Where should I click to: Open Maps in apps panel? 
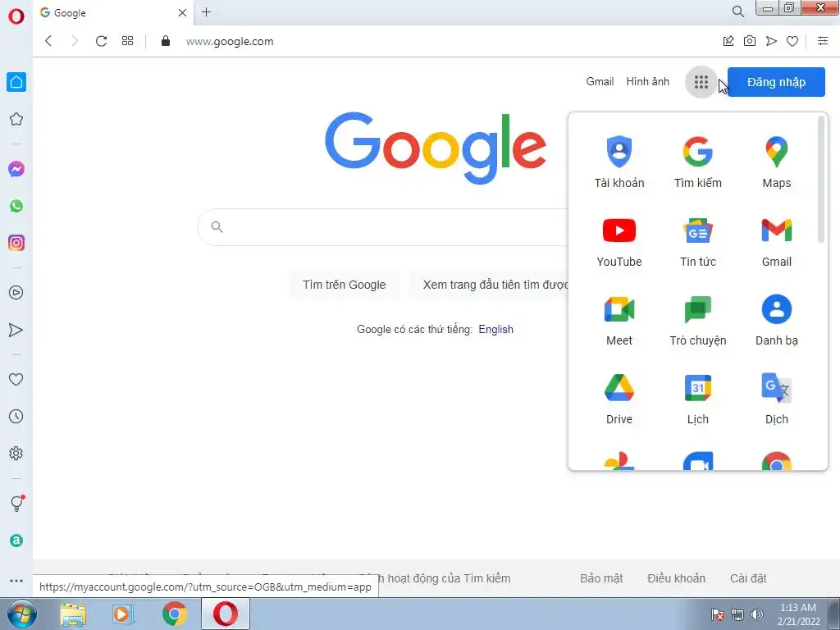tap(776, 162)
